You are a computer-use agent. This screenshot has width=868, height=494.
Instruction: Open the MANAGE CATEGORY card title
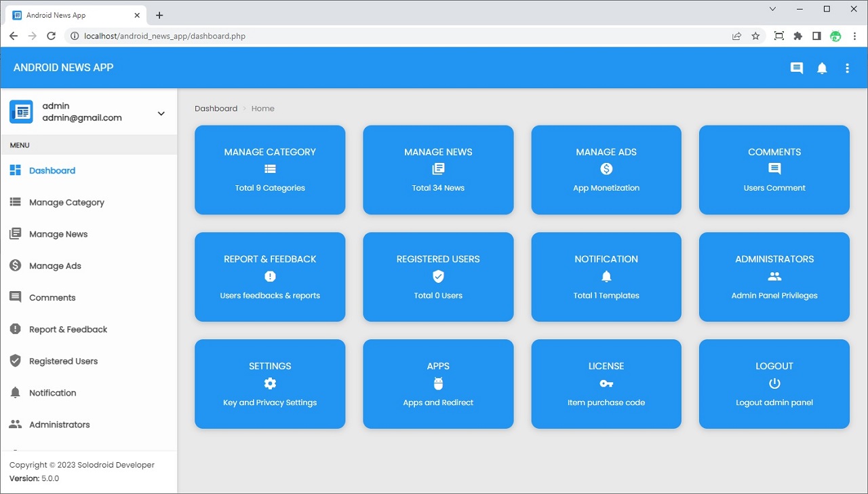click(270, 152)
